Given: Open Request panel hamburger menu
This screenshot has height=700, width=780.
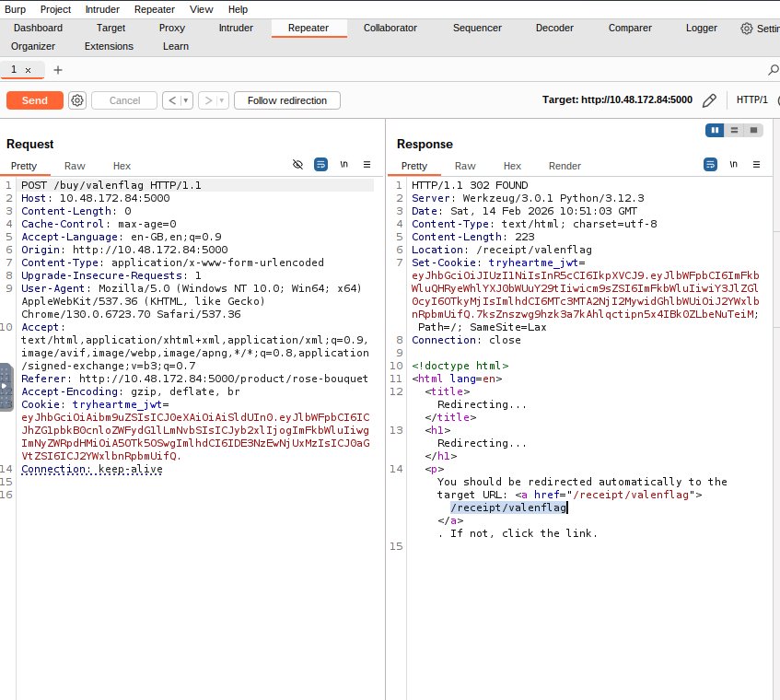Looking at the screenshot, I should [x=367, y=165].
